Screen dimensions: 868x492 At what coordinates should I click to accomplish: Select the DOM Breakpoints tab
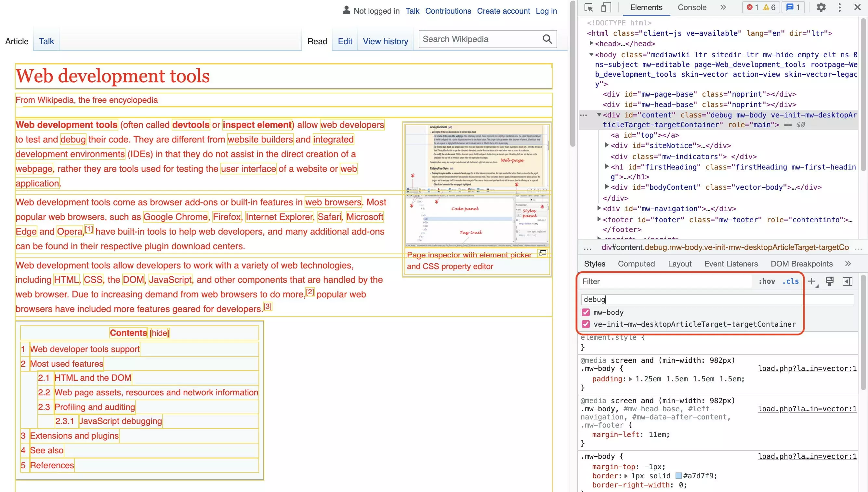coord(801,264)
